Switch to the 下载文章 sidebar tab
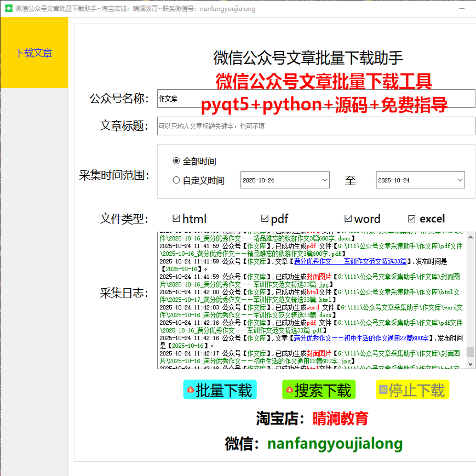476x476 pixels. click(34, 53)
